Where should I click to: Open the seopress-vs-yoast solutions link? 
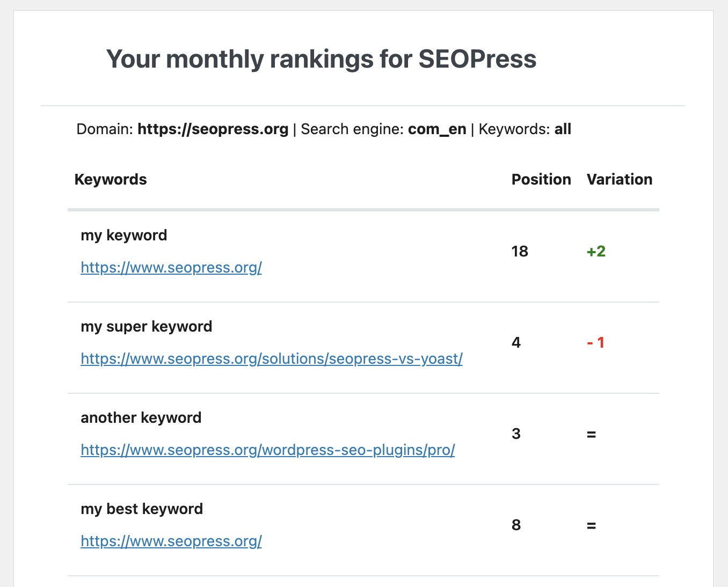(x=272, y=358)
